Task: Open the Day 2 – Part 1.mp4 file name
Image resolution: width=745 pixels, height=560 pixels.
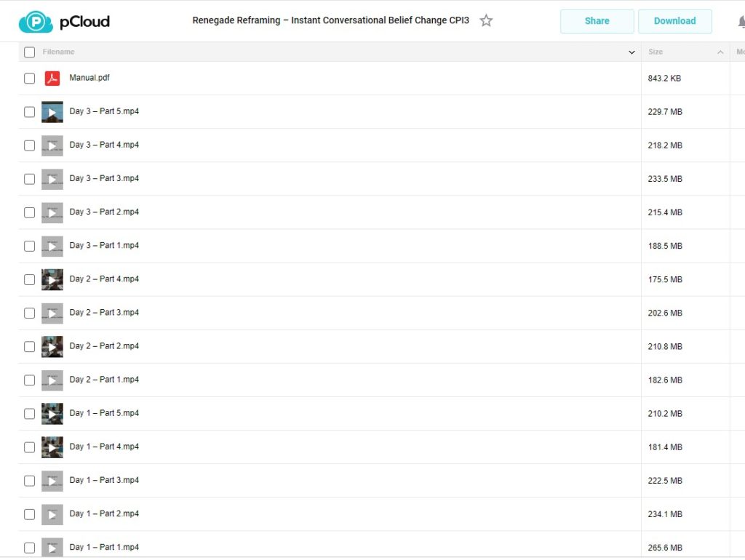Action: [104, 380]
